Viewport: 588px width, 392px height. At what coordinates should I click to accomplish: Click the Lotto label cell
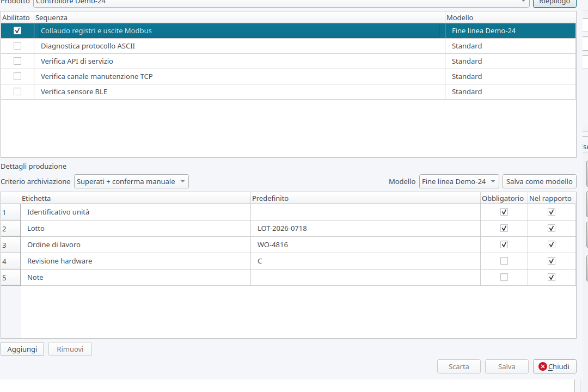(x=136, y=229)
